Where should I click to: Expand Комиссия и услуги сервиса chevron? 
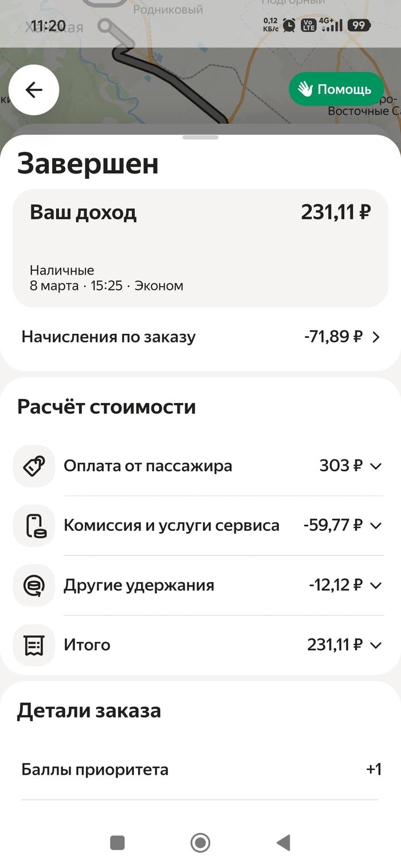(x=376, y=526)
